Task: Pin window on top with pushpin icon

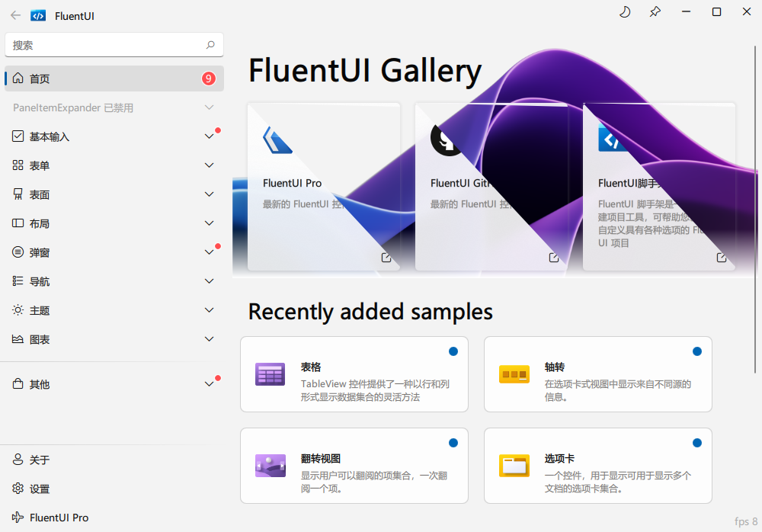Action: 655,11
